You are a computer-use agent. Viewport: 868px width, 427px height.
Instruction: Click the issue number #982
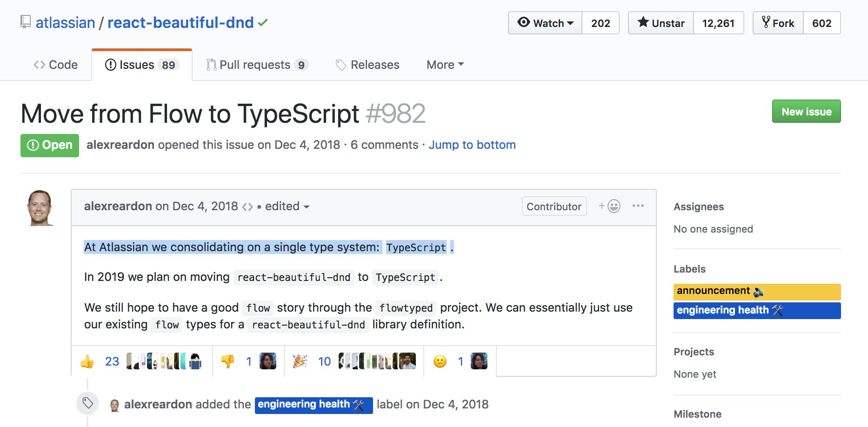pos(396,113)
